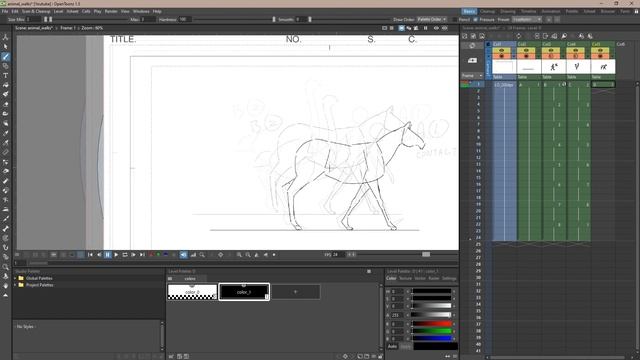Image resolution: width=640 pixels, height=360 pixels.
Task: Jump to first frame in viewer playback
Action: 90,255
